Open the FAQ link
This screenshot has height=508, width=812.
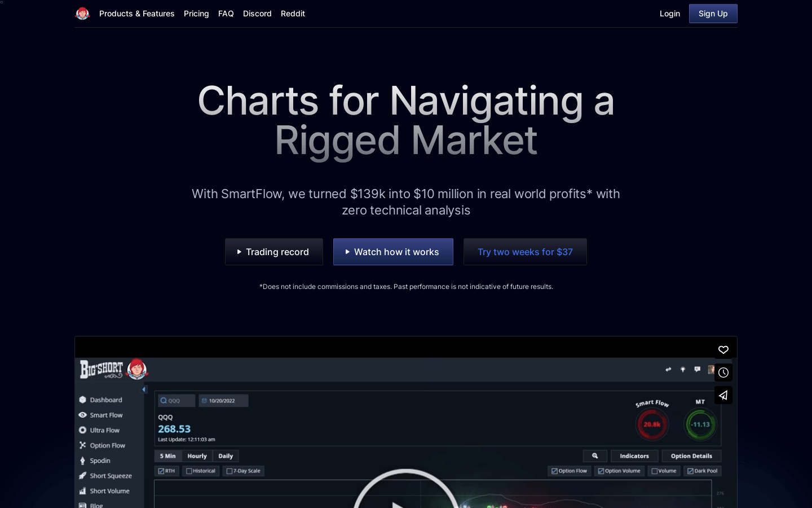[x=226, y=14]
